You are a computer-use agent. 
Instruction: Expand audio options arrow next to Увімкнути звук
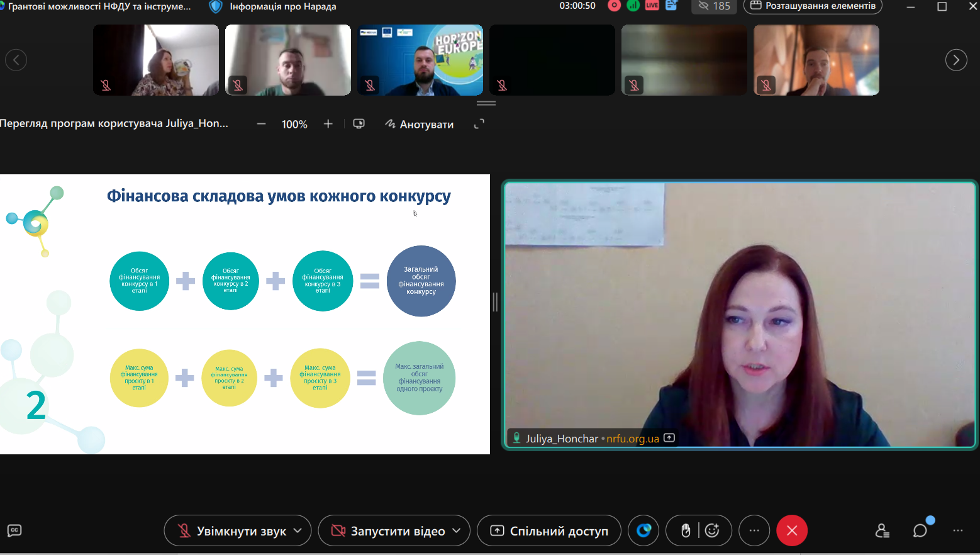[298, 530]
